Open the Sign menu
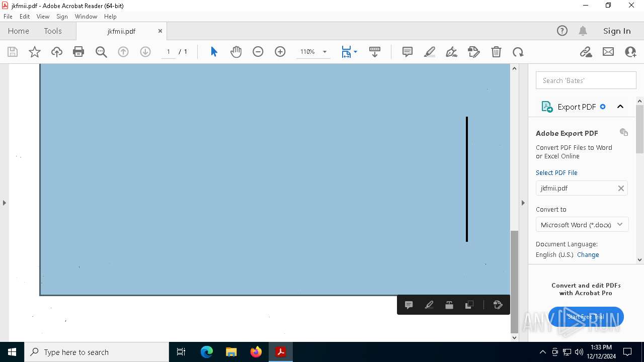The height and width of the screenshot is (362, 644). point(62,16)
